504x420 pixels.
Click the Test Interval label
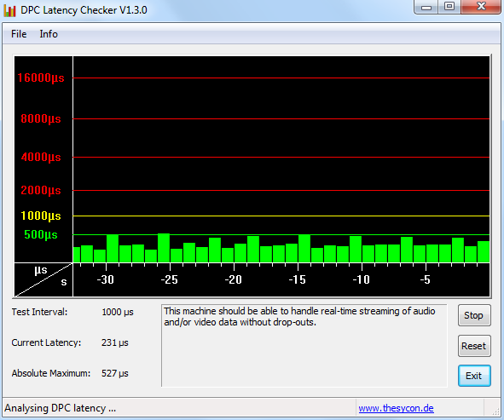click(x=39, y=312)
